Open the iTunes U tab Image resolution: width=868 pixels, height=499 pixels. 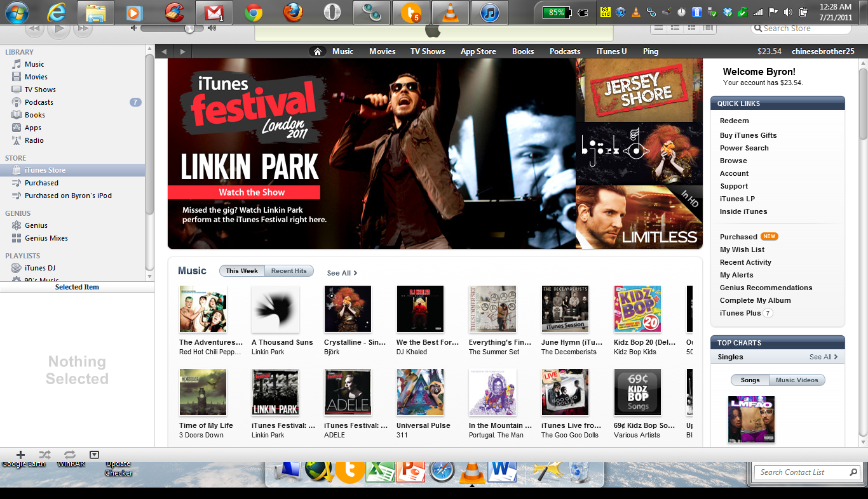[x=611, y=51]
